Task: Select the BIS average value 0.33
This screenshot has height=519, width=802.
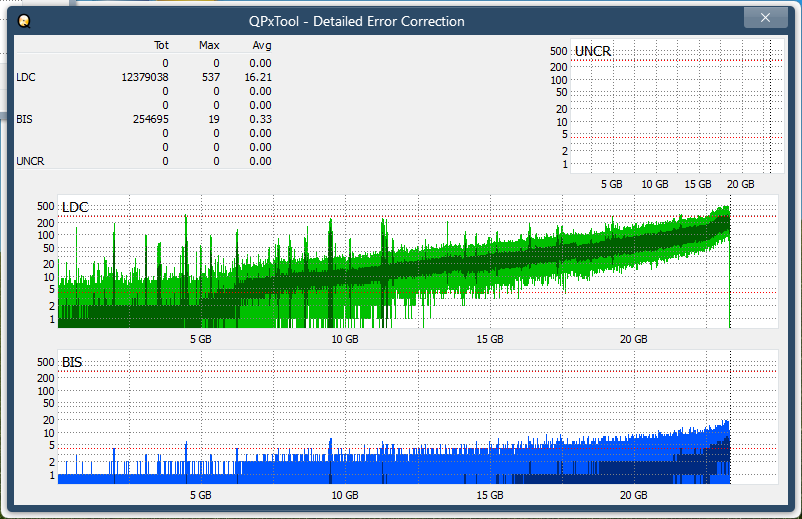Action: click(x=260, y=119)
